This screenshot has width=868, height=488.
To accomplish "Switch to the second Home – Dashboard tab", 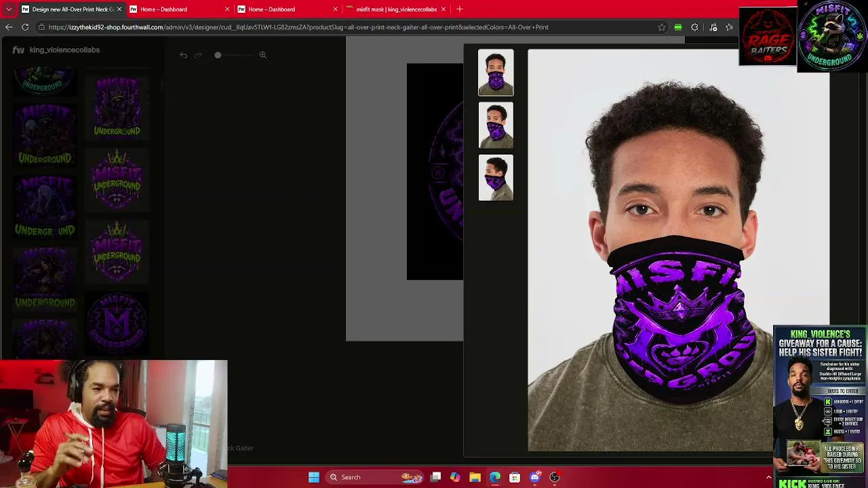I will coord(287,9).
